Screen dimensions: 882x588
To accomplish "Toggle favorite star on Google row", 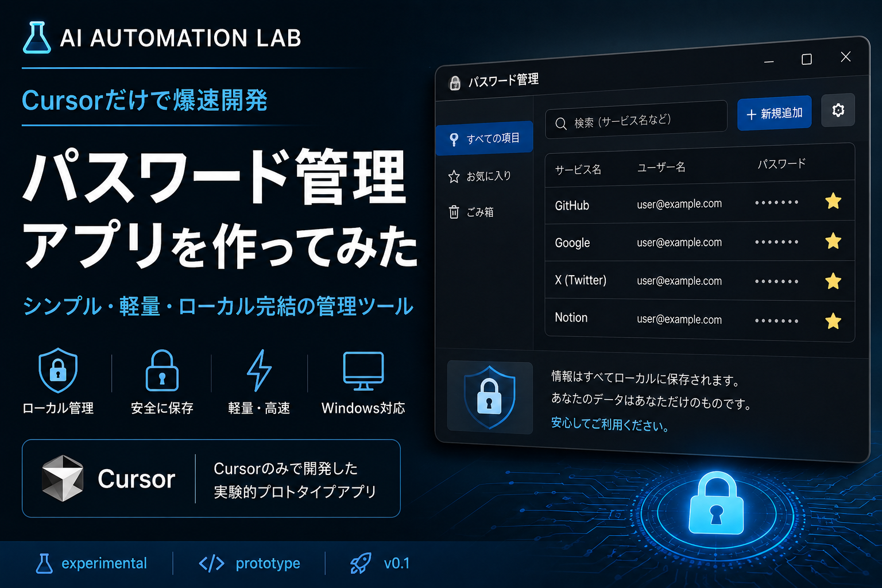I will click(833, 241).
